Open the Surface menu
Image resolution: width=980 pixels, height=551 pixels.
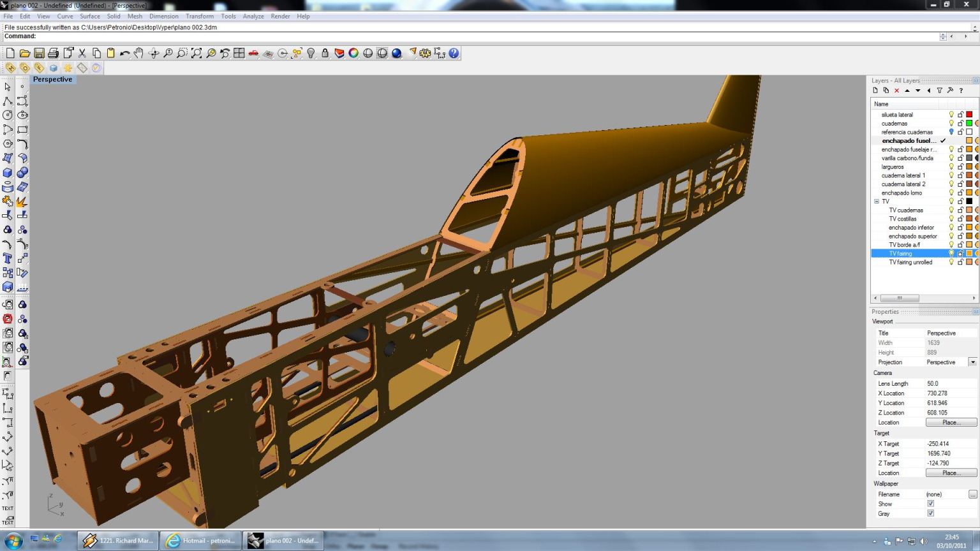89,17
